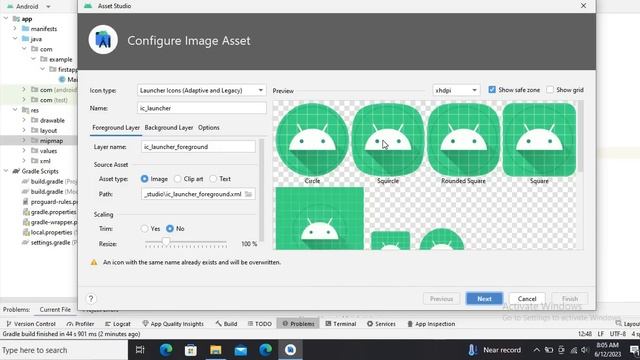Open Microsoft Store from taskbar
640x360 pixels.
click(x=191, y=350)
